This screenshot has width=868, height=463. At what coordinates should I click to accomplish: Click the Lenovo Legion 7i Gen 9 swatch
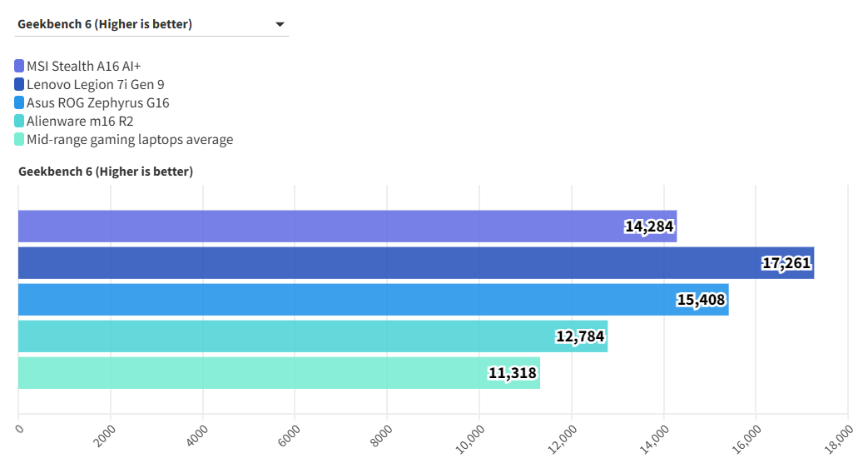19,84
